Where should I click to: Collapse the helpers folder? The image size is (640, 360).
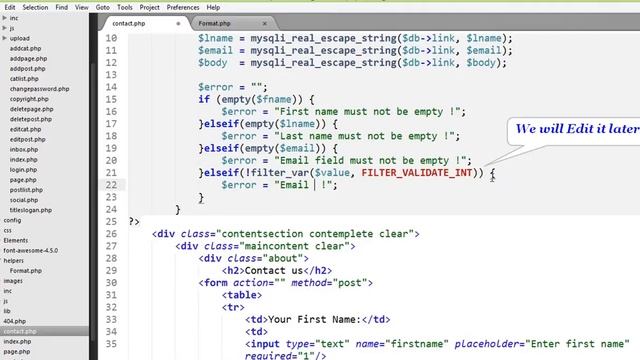coord(13,260)
